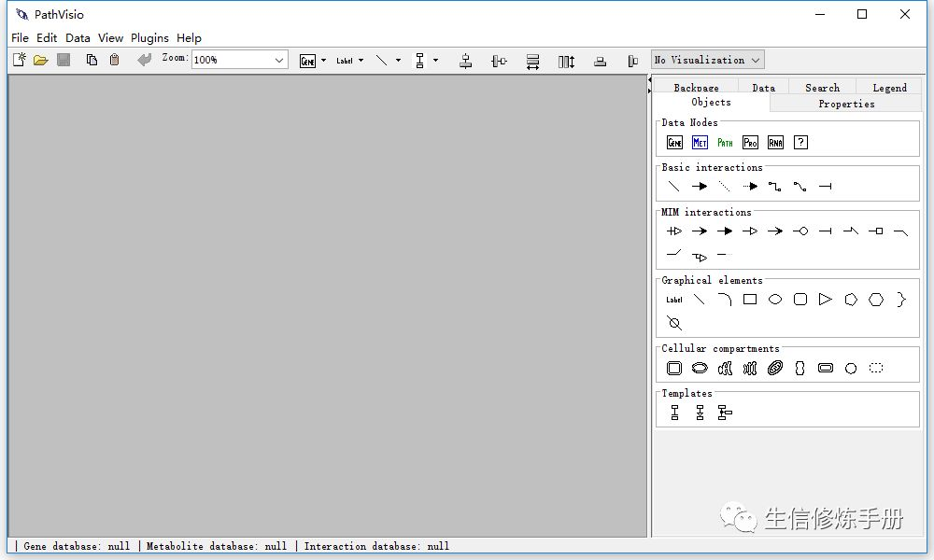Open the Gene data node toolbar dropdown arrow
This screenshot has width=934, height=560.
click(x=323, y=60)
